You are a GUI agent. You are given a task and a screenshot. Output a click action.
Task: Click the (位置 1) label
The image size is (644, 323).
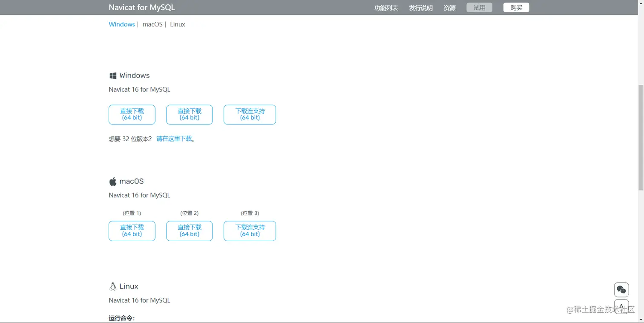pyautogui.click(x=132, y=213)
